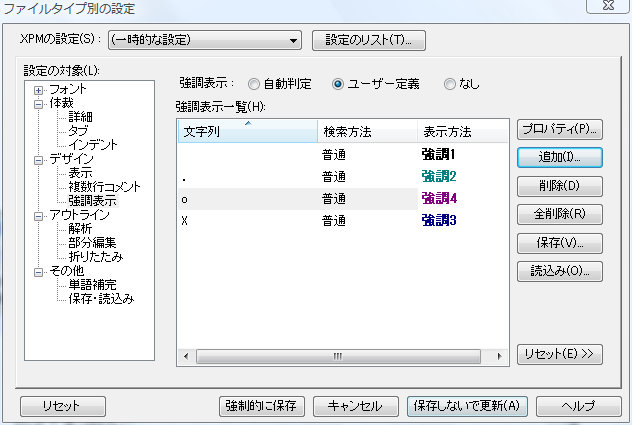Click the o string cell
Screen dimensions: 632x425
(x=185, y=199)
